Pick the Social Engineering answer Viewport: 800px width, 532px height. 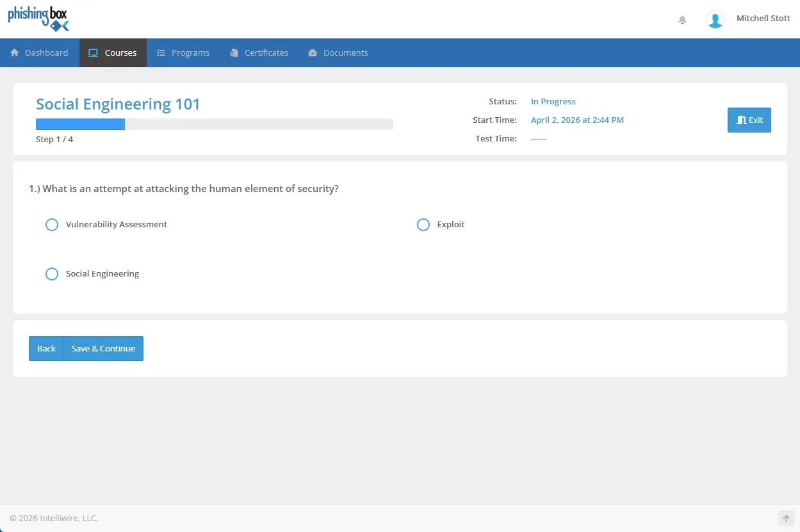point(52,274)
